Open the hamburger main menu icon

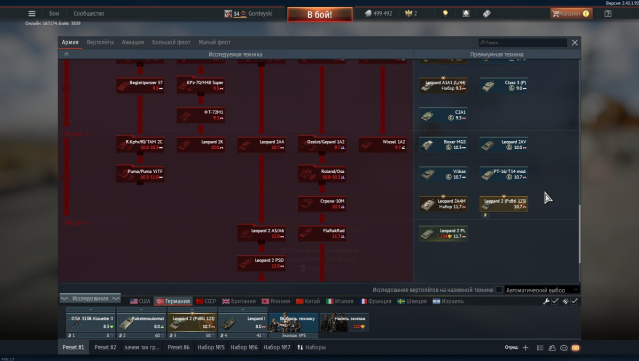pos(32,13)
